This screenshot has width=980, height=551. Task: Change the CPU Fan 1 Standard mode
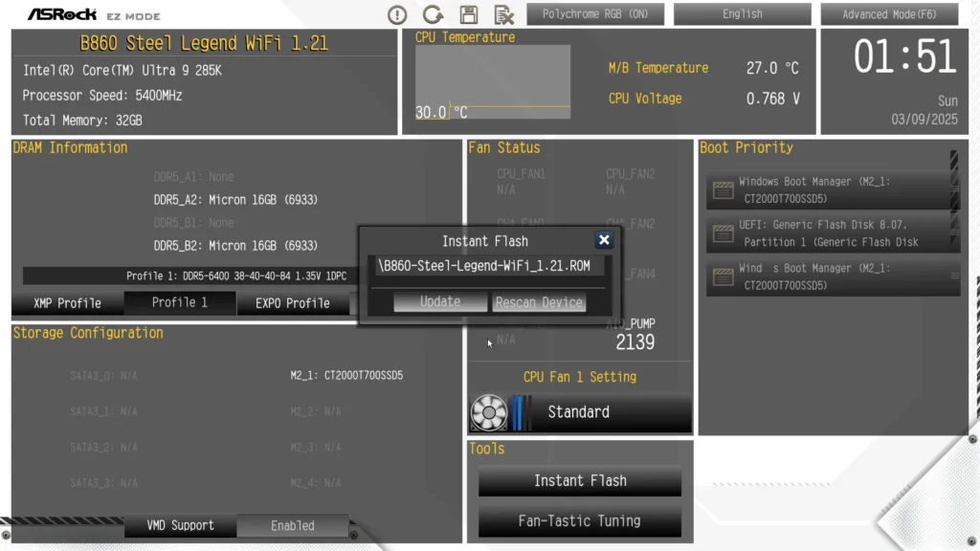click(579, 412)
